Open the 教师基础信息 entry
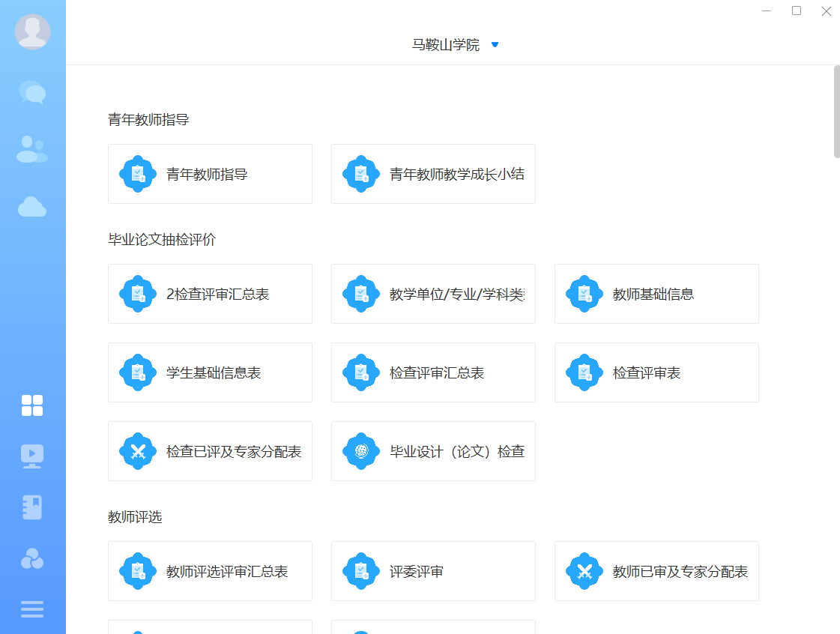Viewport: 840px width, 634px height. point(656,294)
